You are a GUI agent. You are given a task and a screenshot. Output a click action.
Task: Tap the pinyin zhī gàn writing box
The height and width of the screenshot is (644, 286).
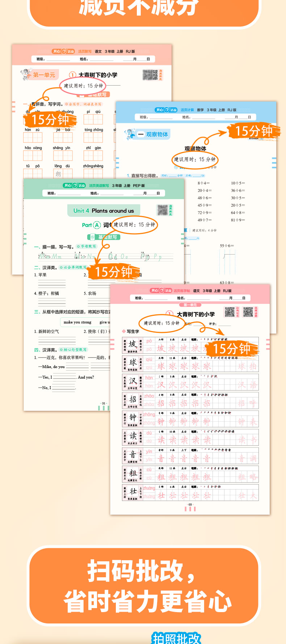[x=93, y=156]
